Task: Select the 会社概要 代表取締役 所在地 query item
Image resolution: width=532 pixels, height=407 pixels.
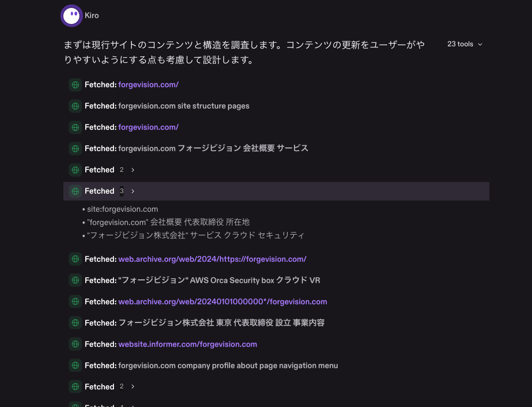Action: [x=166, y=222]
